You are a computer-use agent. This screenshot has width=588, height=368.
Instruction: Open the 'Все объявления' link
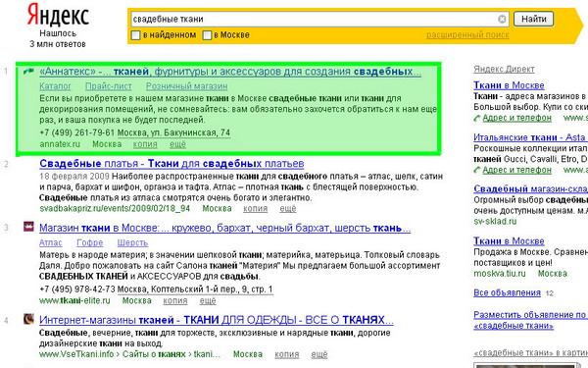pyautogui.click(x=507, y=292)
